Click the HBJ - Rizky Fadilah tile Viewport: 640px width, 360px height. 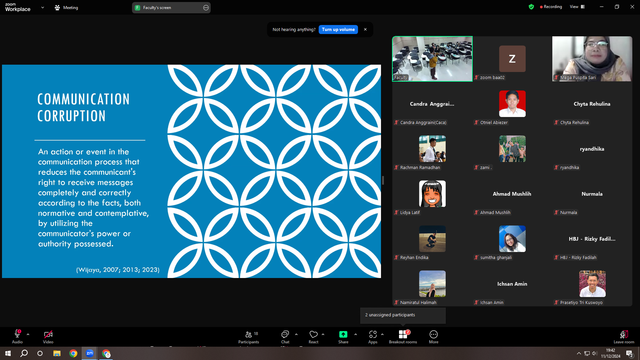pos(592,239)
